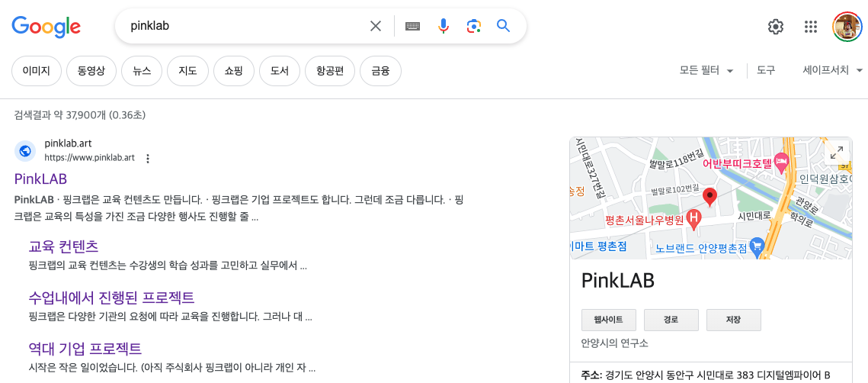The image size is (868, 383).
Task: Select the 평촌서울나우병원 hospital marker
Action: pyautogui.click(x=693, y=220)
